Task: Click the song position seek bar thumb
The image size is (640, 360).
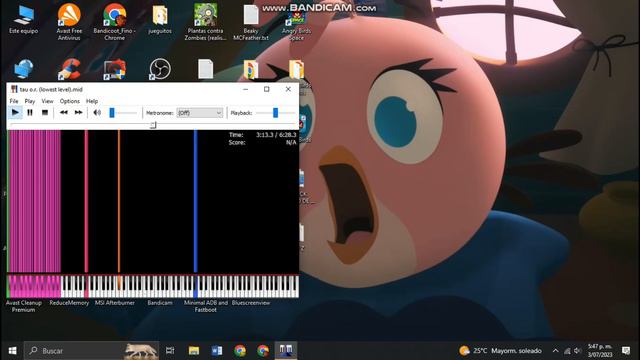Action: (153, 124)
